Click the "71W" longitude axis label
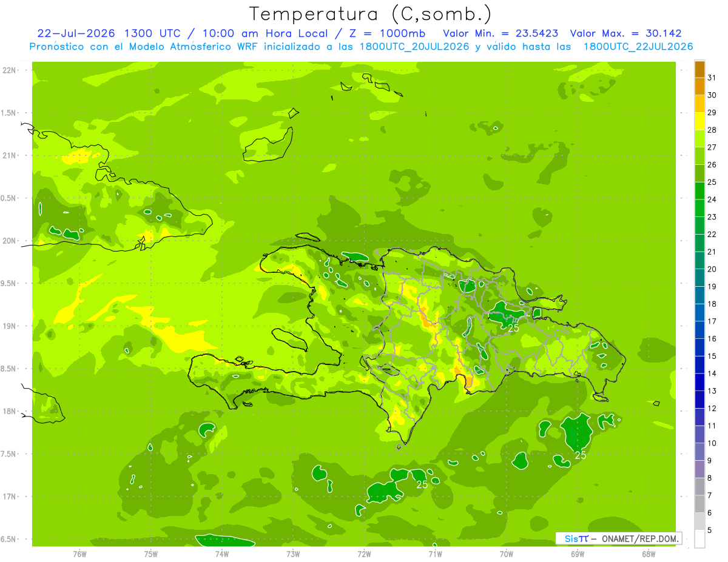 coord(435,554)
